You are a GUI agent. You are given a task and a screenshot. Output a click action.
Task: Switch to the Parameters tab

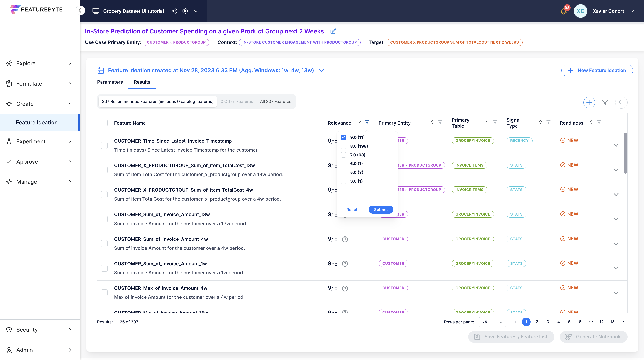tap(110, 82)
